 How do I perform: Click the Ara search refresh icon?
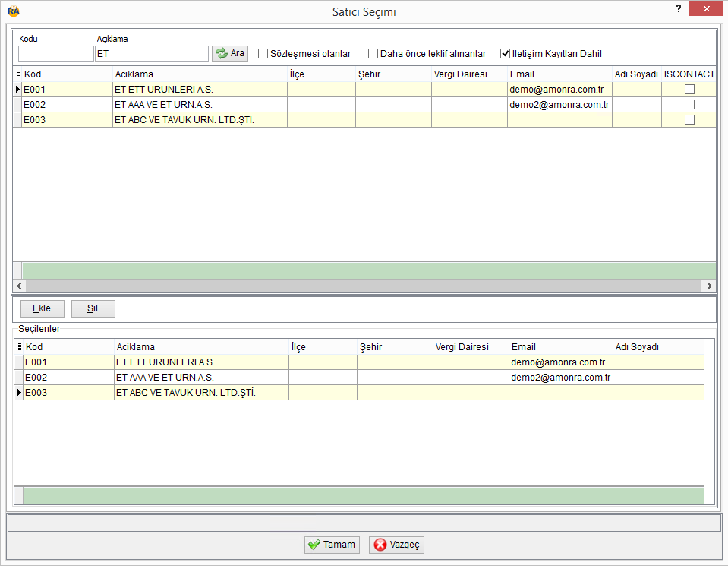(x=222, y=53)
